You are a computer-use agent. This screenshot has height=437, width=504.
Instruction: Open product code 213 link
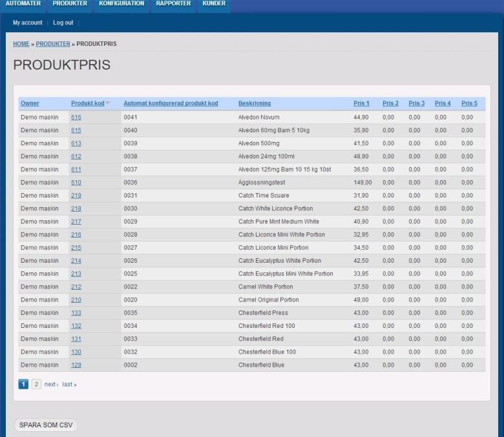76,274
